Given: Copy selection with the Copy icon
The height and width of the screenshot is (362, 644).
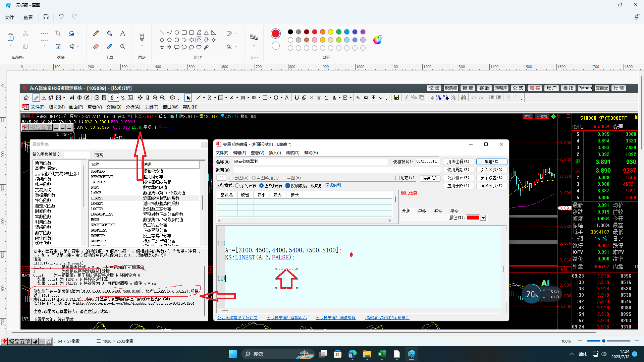Looking at the screenshot, I should (25, 47).
